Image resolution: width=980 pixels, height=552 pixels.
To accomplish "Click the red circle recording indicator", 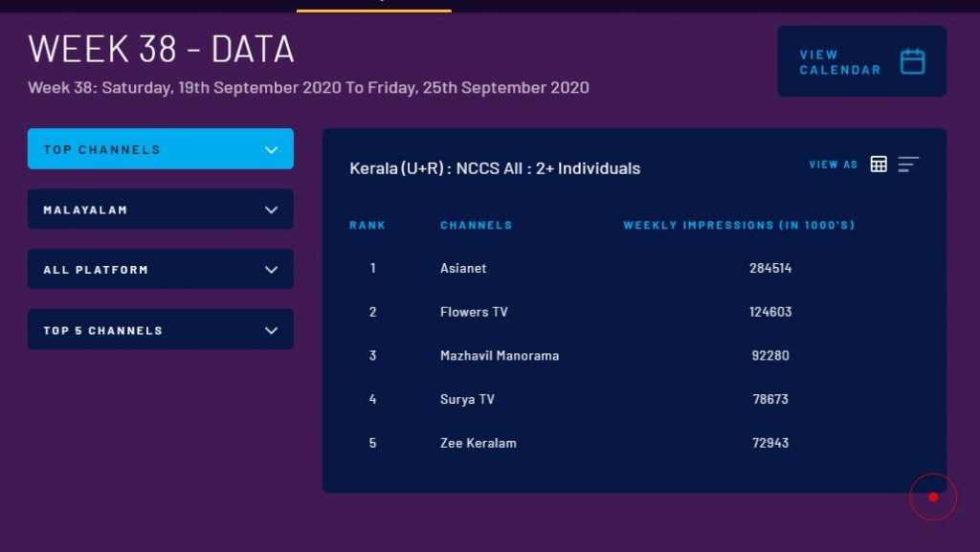I will (933, 497).
